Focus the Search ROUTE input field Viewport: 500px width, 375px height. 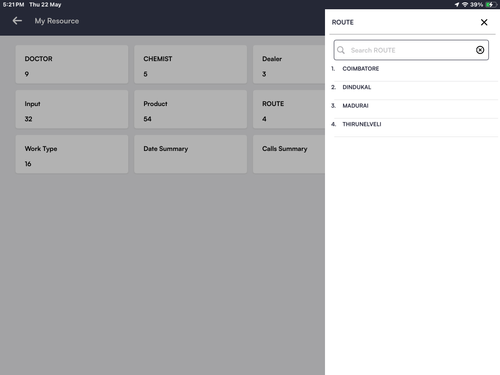(411, 50)
